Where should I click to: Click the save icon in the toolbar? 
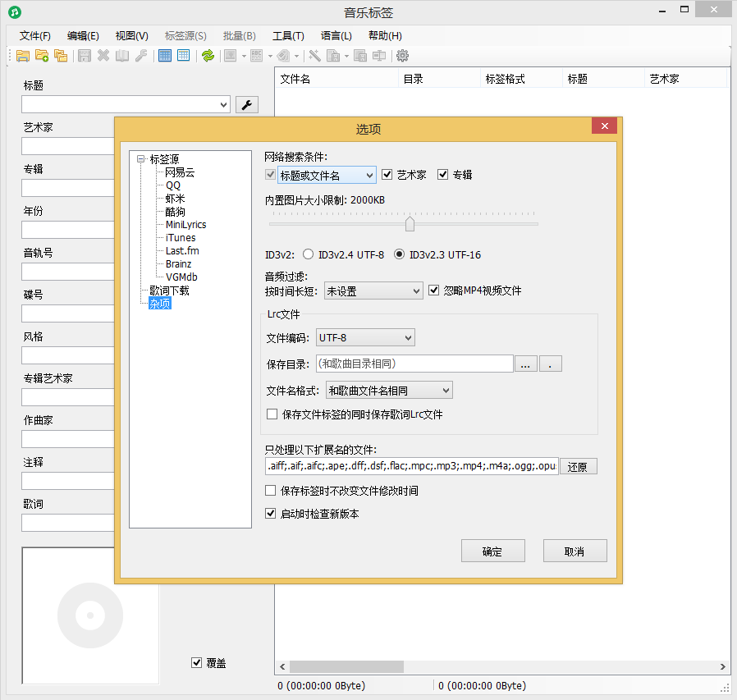(84, 55)
